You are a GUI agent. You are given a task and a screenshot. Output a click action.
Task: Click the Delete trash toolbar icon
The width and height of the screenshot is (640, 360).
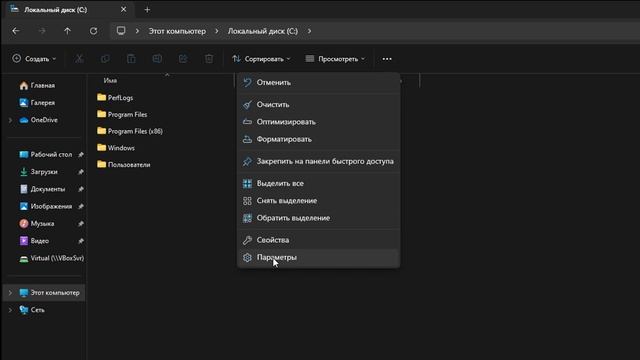point(209,59)
